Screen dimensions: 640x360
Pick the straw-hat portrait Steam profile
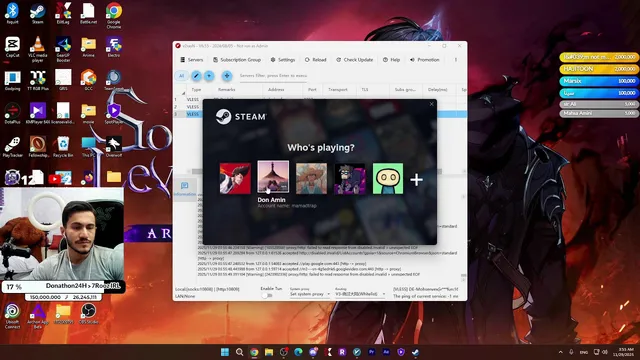pos(311,178)
